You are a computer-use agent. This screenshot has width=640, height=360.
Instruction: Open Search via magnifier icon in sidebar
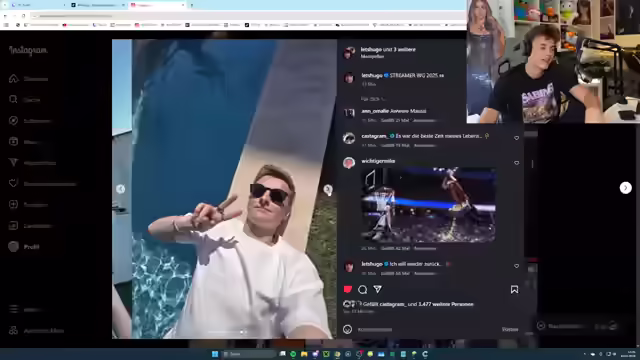click(13, 100)
